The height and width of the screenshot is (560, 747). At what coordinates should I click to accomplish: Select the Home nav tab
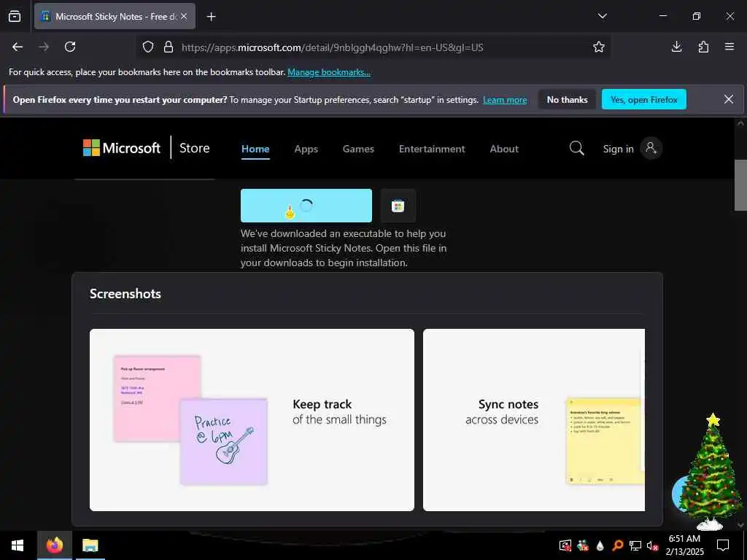point(255,149)
